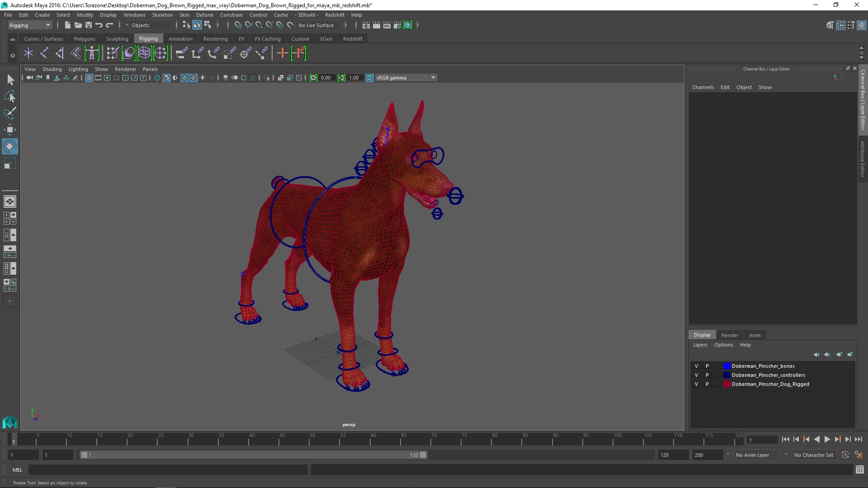Click the Save scene icon
This screenshot has width=868, height=488.
pos(89,25)
